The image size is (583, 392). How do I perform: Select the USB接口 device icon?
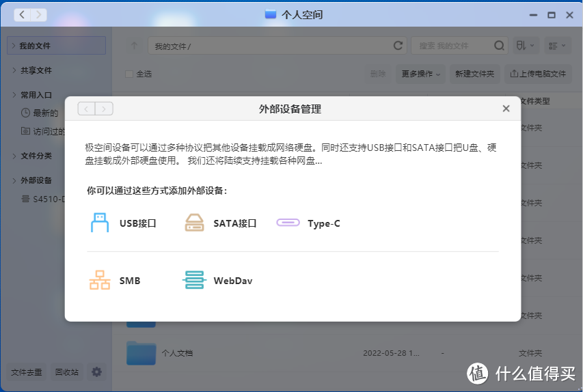coord(100,223)
